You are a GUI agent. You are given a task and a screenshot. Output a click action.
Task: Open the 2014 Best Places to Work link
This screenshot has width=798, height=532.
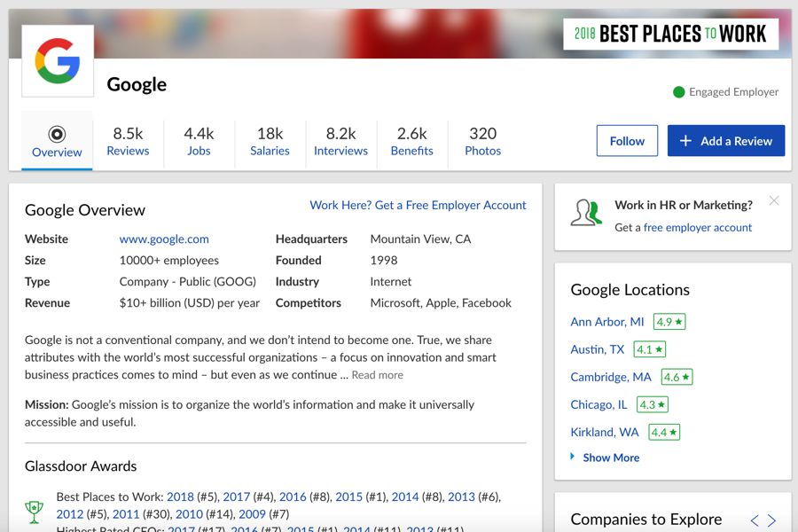pos(405,497)
